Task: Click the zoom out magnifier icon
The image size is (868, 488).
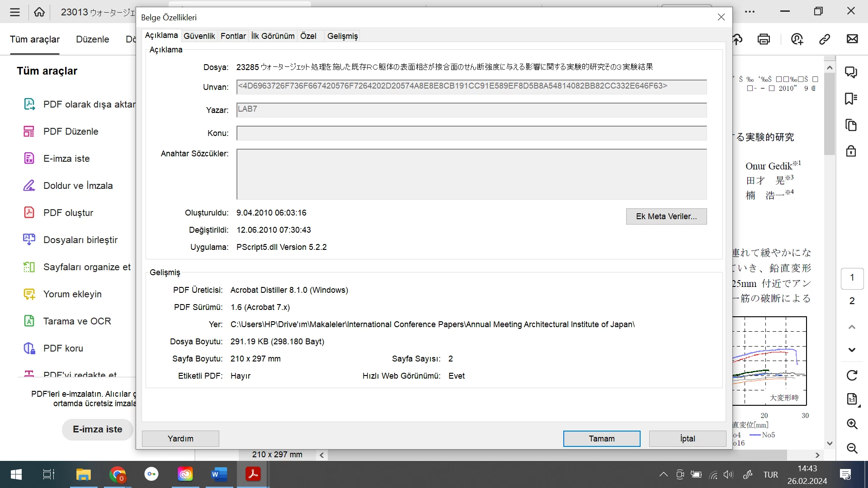Action: 852,448
